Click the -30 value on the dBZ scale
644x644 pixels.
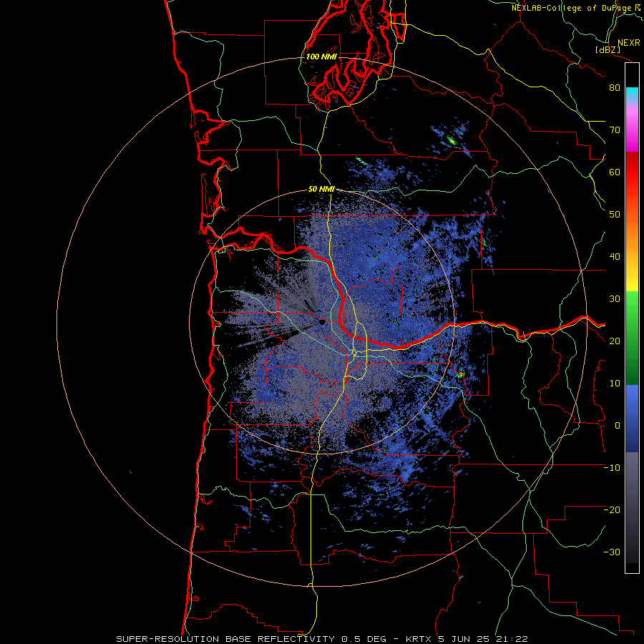[612, 552]
